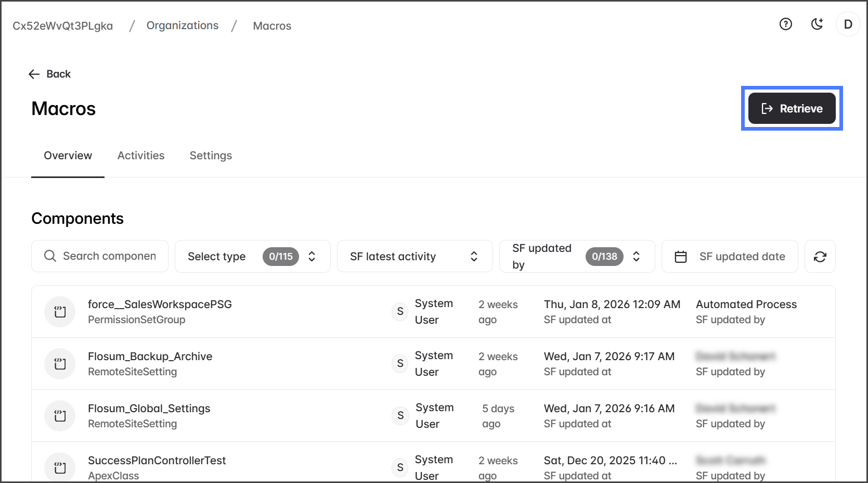Expand the SF latest activity dropdown
Screen dimensions: 868x483
tap(414, 257)
